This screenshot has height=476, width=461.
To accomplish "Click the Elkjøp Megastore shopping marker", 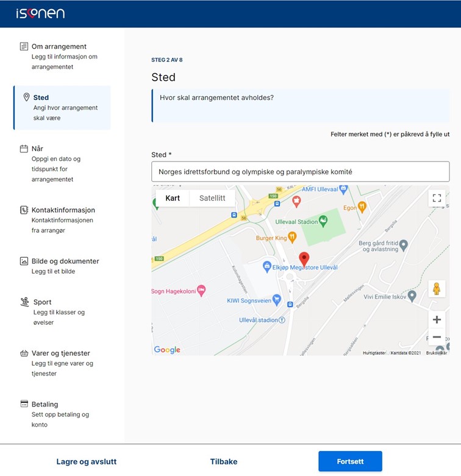I will pyautogui.click(x=266, y=267).
